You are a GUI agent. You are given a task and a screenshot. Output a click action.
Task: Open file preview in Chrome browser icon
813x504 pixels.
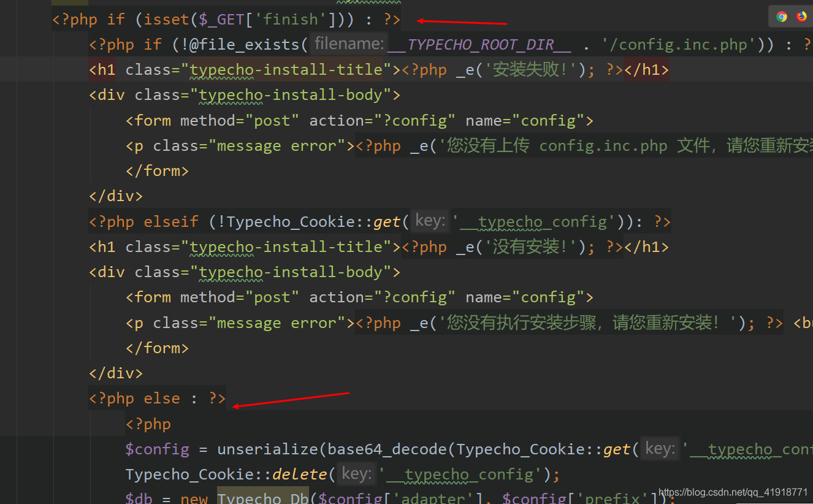tap(782, 17)
